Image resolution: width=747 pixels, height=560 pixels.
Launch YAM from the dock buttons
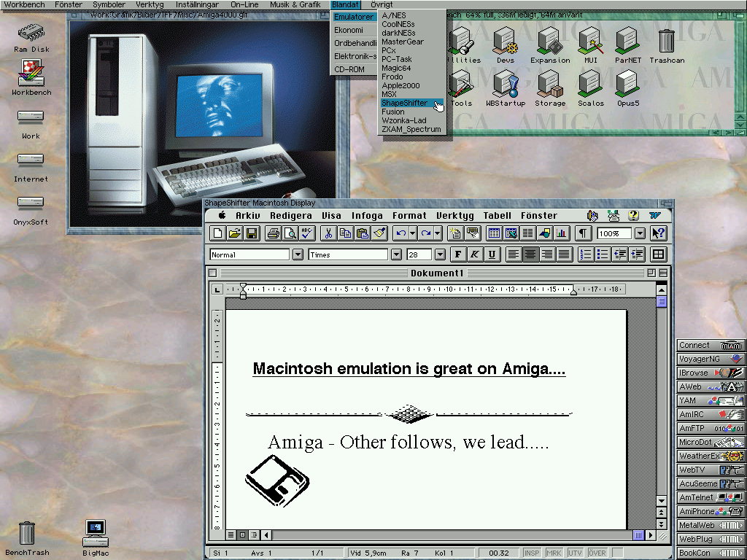click(x=711, y=400)
